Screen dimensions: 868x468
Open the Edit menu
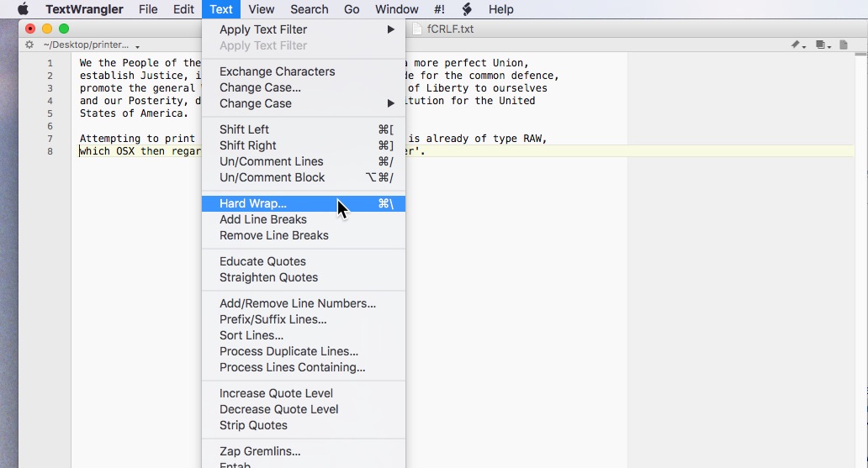pos(183,9)
